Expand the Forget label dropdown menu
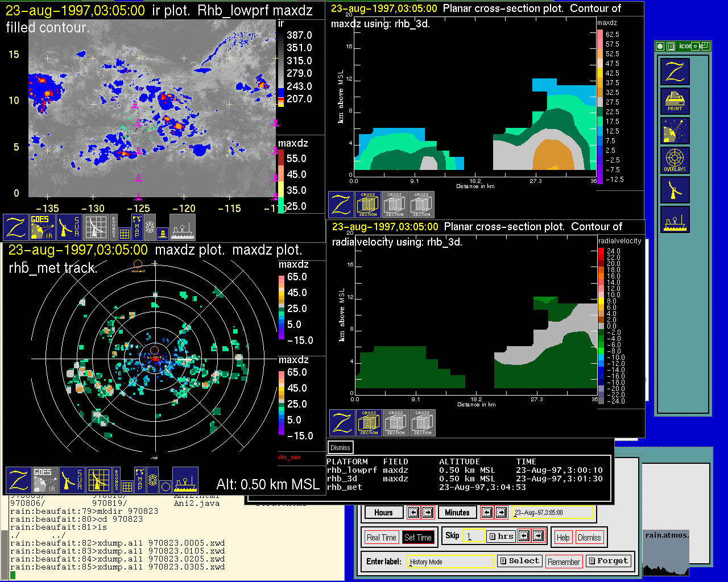The width and height of the screenshot is (728, 582). [x=608, y=561]
